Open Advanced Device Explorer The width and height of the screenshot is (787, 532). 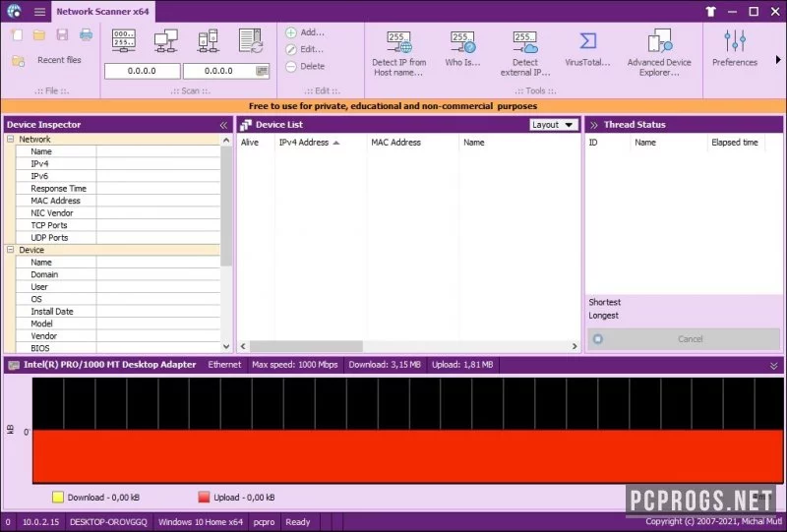659,53
